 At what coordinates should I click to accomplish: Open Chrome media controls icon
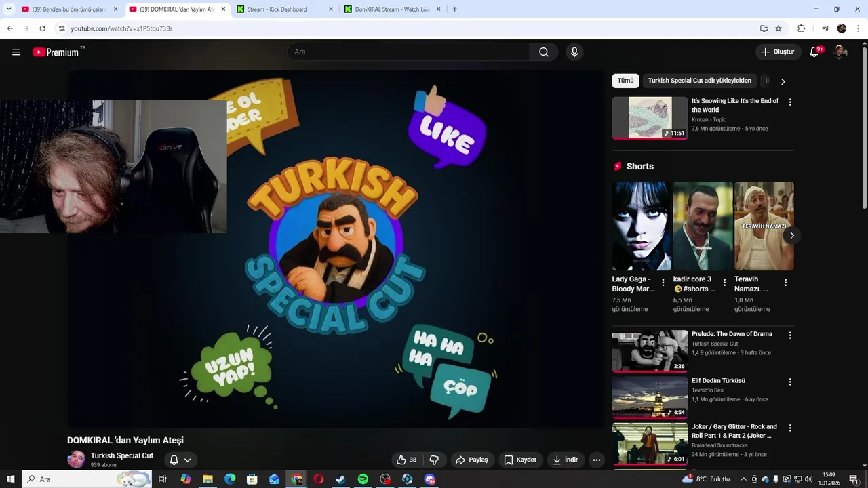click(x=825, y=28)
